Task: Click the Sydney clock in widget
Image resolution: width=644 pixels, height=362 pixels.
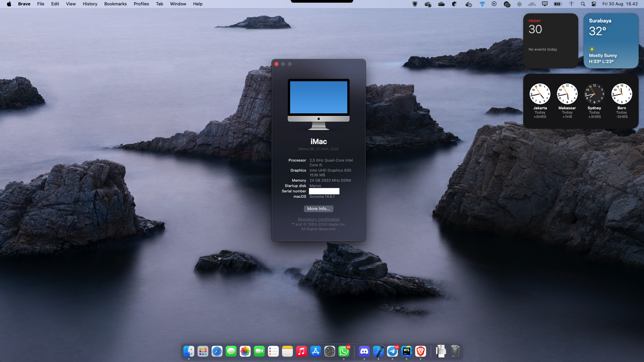Action: pos(594,94)
